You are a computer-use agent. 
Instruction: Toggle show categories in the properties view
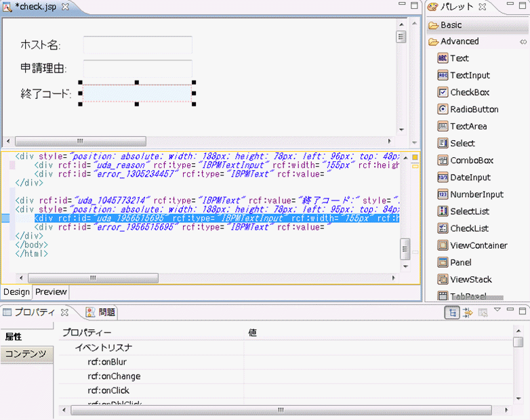coord(451,312)
